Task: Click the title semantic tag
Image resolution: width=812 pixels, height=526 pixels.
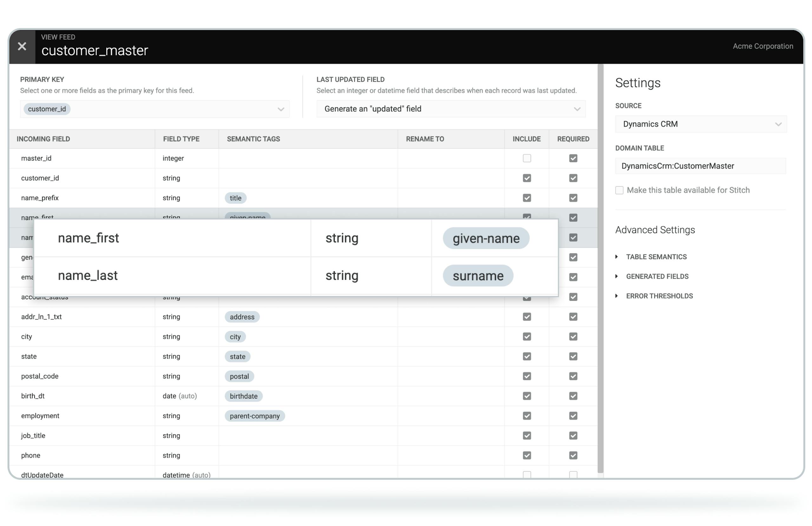Action: pyautogui.click(x=235, y=198)
